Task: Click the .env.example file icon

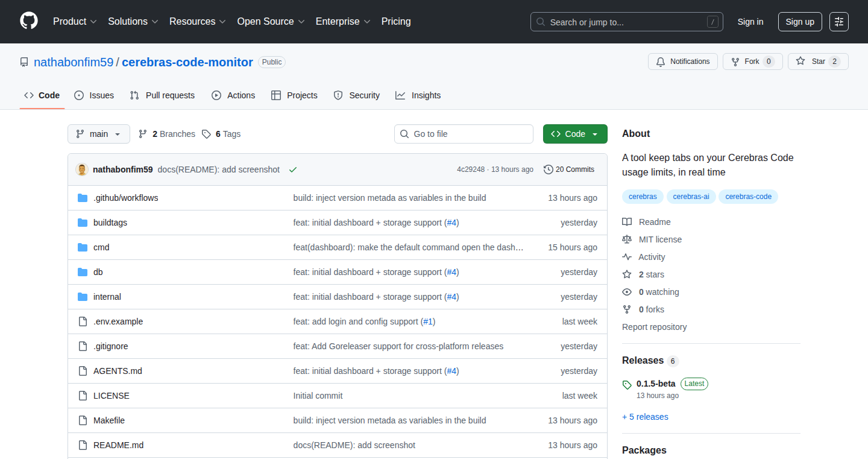Action: (83, 321)
